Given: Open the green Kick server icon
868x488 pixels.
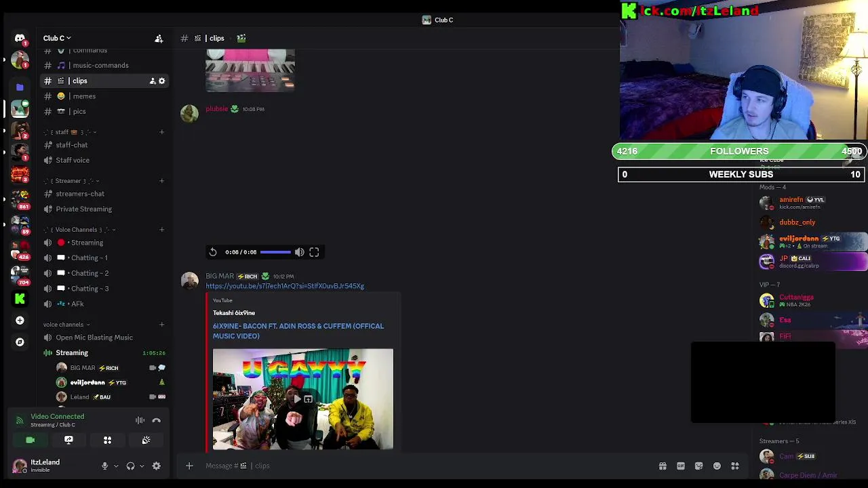Looking at the screenshot, I should pyautogui.click(x=20, y=298).
